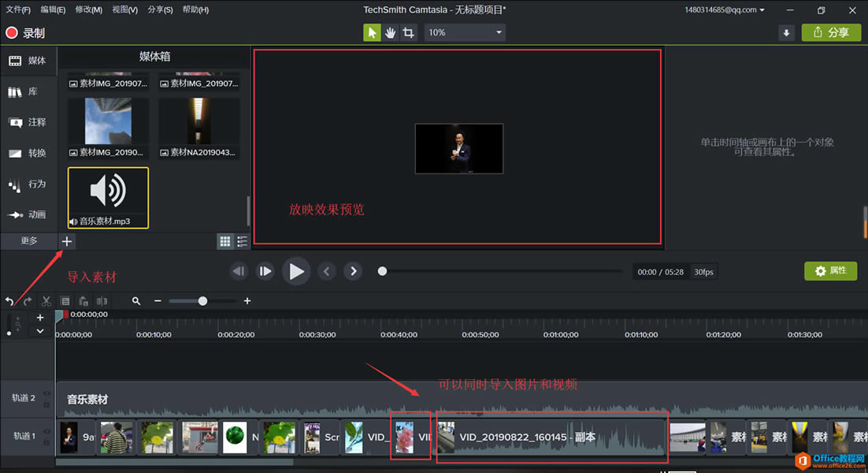Open the 注释 annotations tab
The width and height of the screenshot is (868, 473).
pyautogui.click(x=28, y=122)
